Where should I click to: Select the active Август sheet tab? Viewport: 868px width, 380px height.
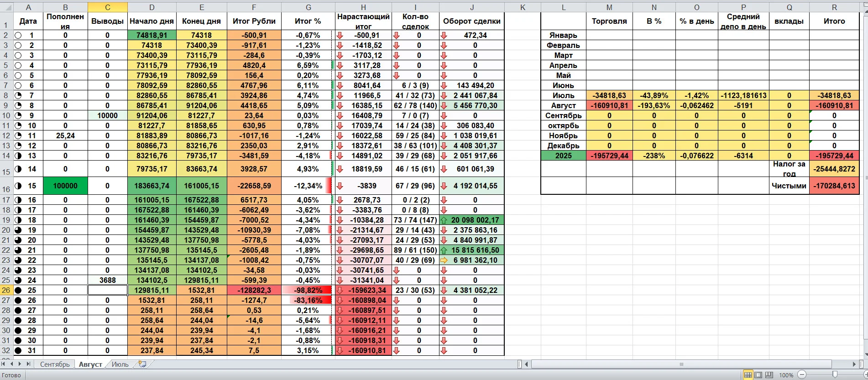(x=90, y=364)
